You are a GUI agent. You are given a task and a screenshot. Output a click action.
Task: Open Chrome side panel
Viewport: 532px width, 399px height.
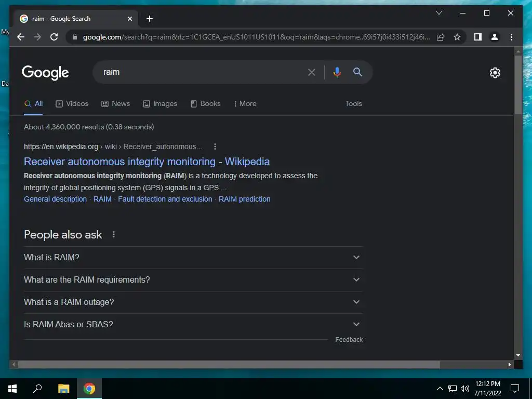[478, 37]
